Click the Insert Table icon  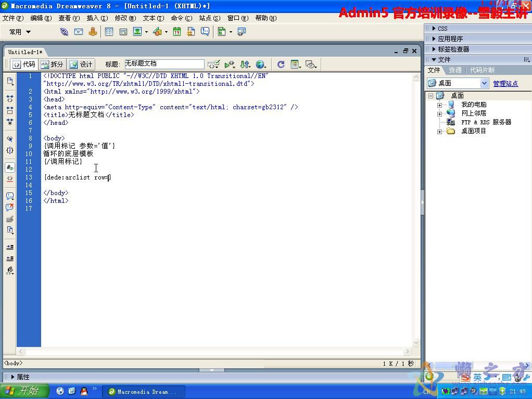coord(109,32)
